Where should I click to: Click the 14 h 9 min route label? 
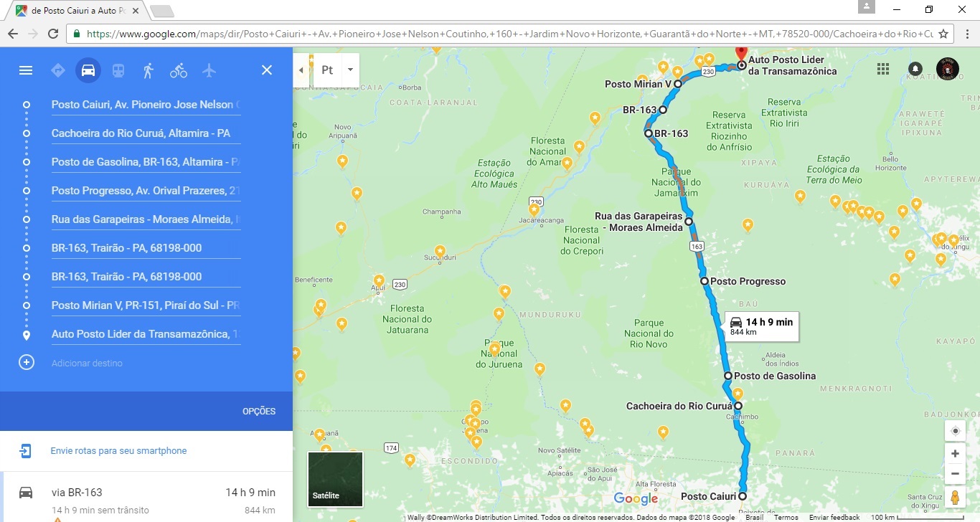pyautogui.click(x=762, y=326)
